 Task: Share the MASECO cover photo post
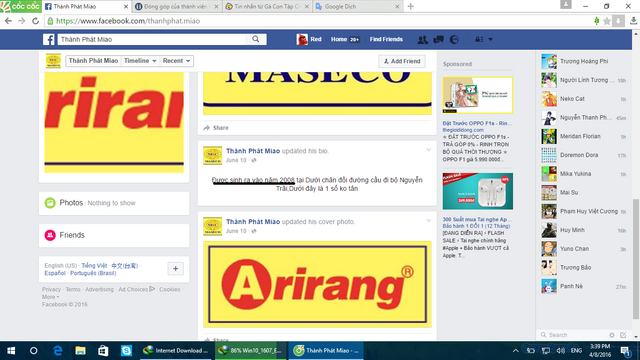click(216, 128)
